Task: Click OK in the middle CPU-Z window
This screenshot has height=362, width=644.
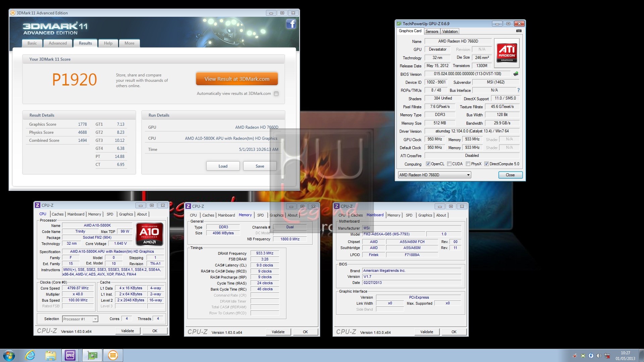Action: click(x=305, y=332)
